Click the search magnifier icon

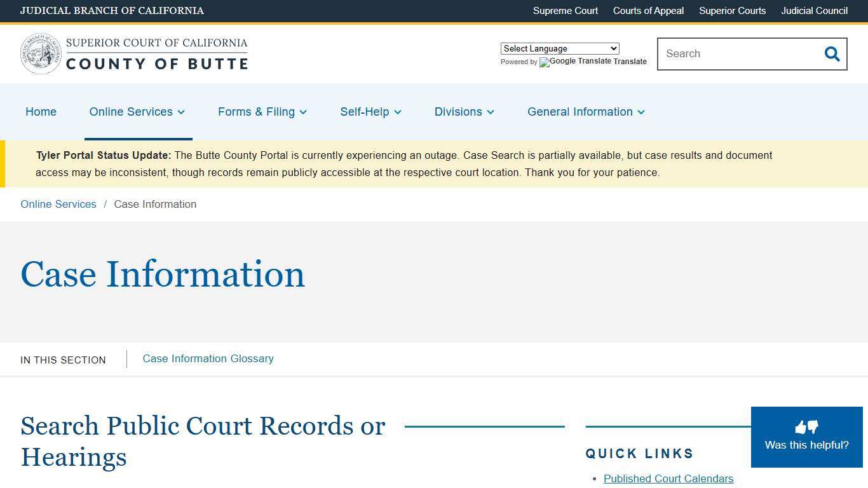[832, 54]
